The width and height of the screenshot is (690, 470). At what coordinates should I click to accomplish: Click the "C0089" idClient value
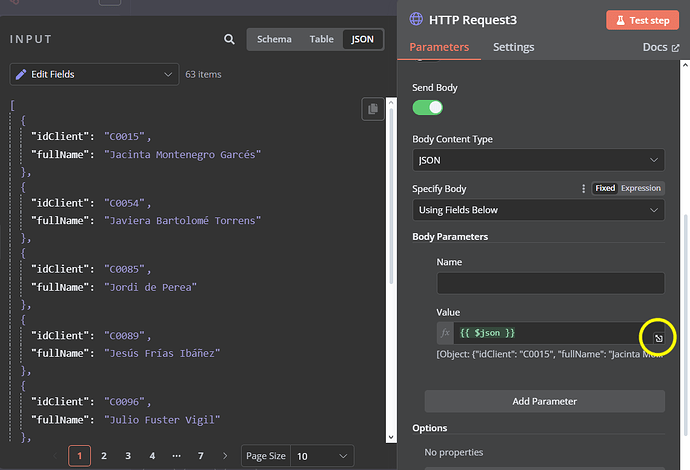(x=124, y=335)
